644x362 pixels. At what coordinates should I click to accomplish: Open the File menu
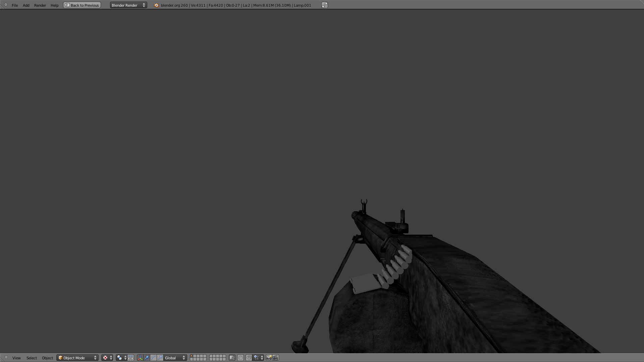(15, 5)
